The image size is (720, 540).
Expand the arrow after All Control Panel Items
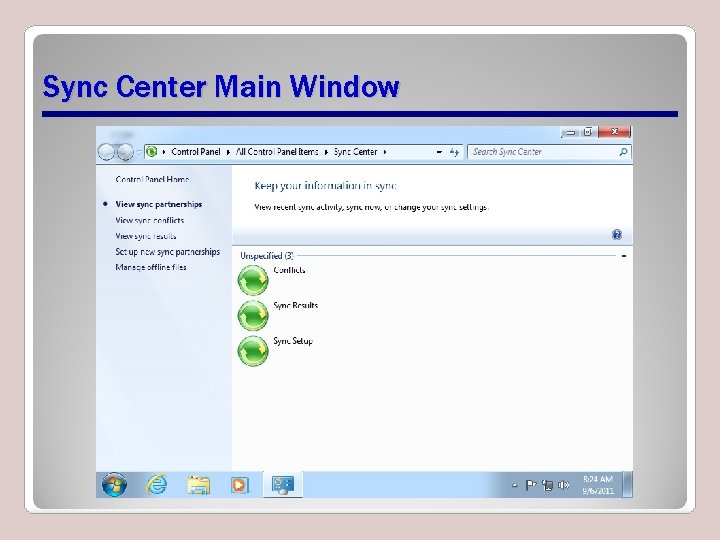coord(326,152)
